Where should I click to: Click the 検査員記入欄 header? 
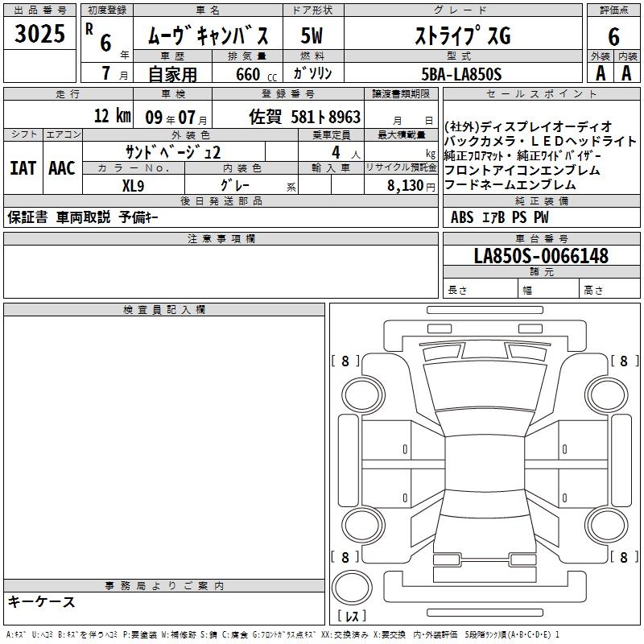(164, 310)
